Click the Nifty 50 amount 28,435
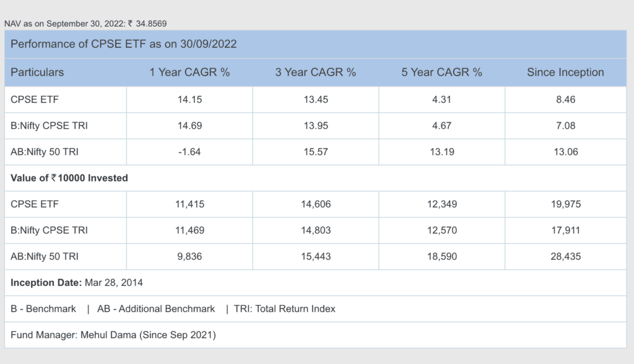Screen dimensions: 634x364 pos(566,256)
